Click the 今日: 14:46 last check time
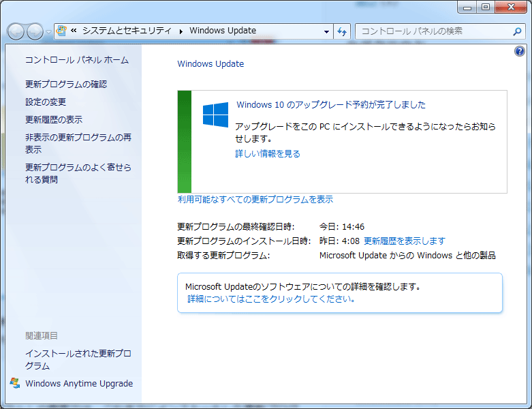The image size is (532, 409). [x=342, y=227]
